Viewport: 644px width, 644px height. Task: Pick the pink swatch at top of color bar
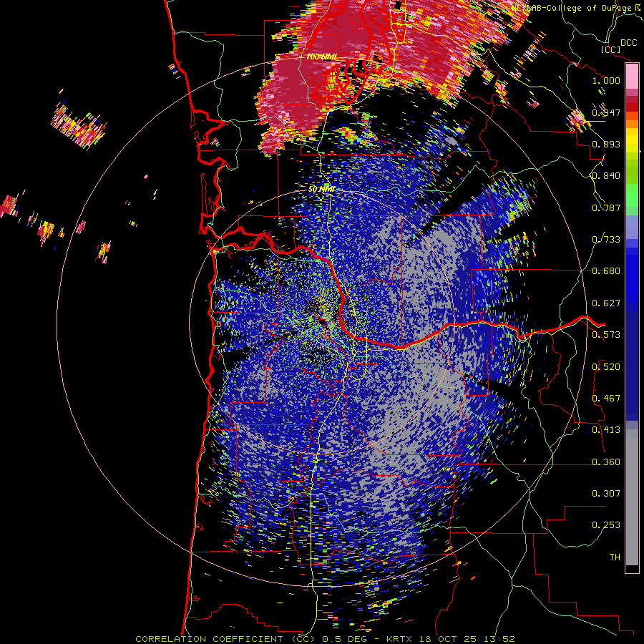pyautogui.click(x=632, y=77)
